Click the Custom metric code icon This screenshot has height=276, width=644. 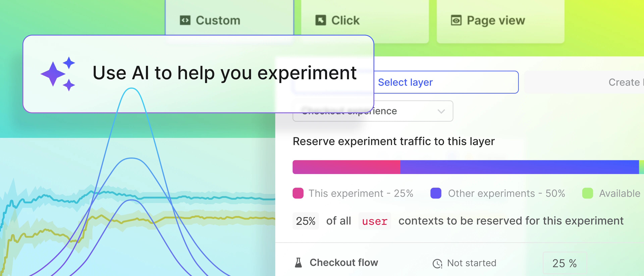click(x=185, y=20)
